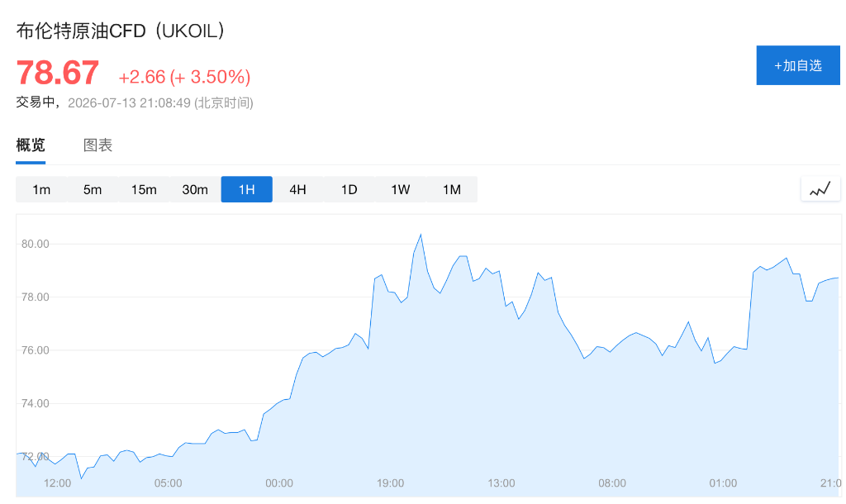Click the 78.67 current price
The width and height of the screenshot is (846, 504).
58,73
